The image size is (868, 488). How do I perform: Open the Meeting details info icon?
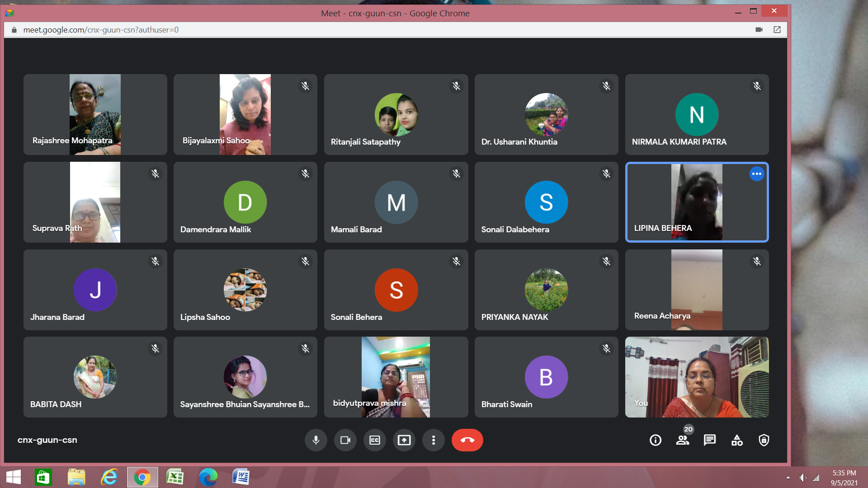click(656, 440)
